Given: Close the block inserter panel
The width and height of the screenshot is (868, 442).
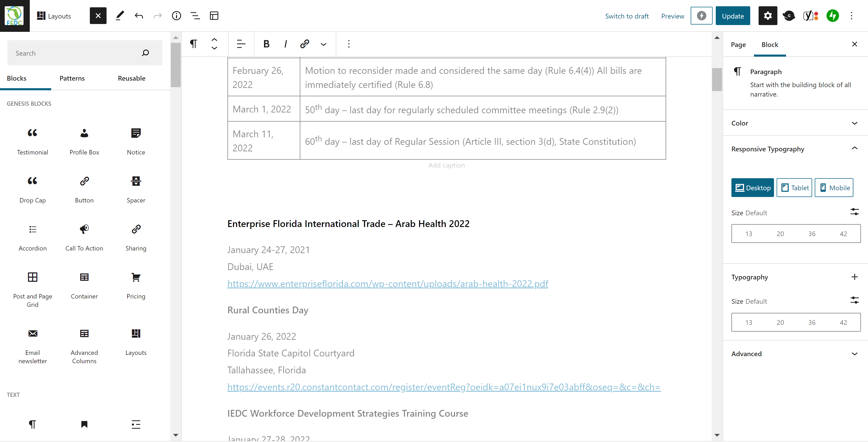Looking at the screenshot, I should point(98,16).
